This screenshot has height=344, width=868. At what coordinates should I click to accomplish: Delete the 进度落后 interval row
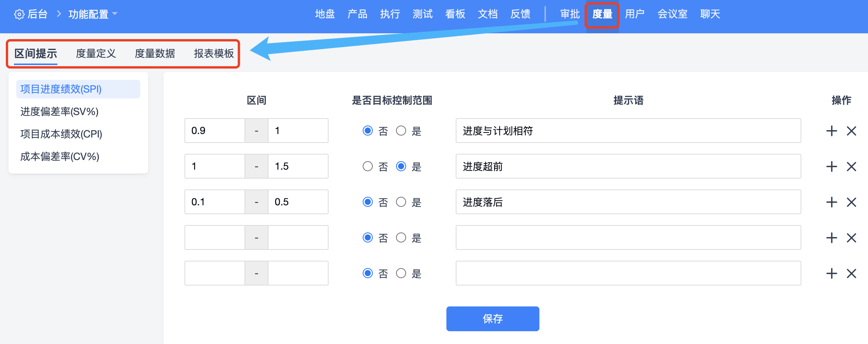(x=851, y=202)
